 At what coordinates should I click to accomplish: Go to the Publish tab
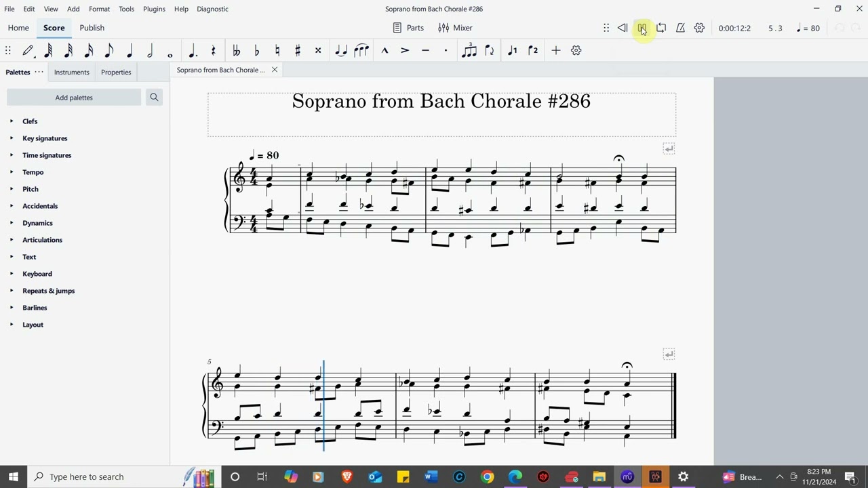point(92,28)
